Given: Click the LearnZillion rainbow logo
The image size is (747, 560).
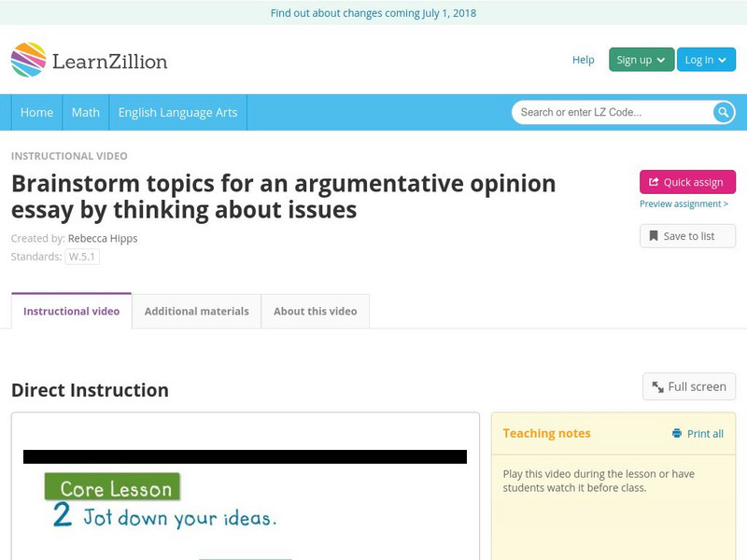Looking at the screenshot, I should coord(29,59).
